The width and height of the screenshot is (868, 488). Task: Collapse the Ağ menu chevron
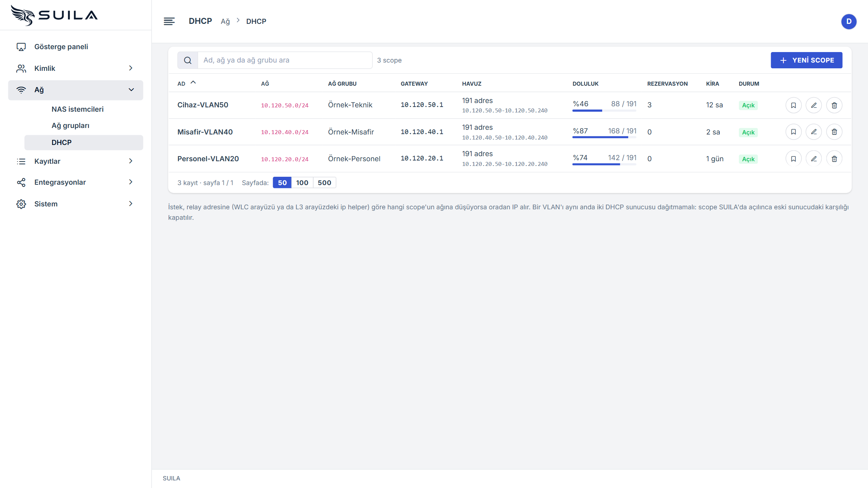(131, 90)
